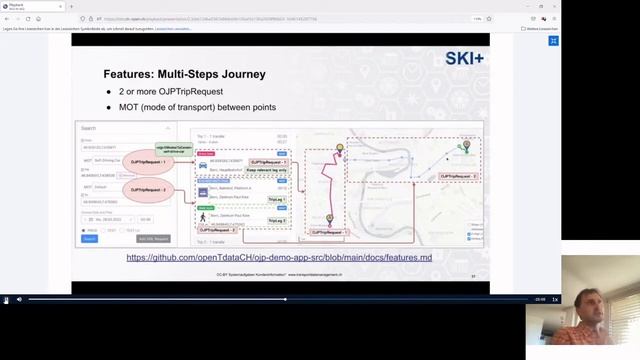Select the Playback browser tab
The height and width of the screenshot is (360, 640).
33,7
